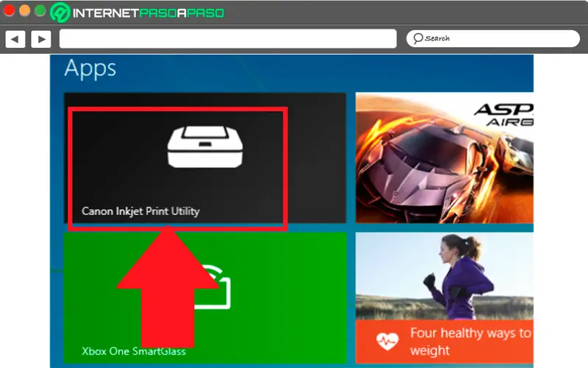Image resolution: width=588 pixels, height=368 pixels.
Task: Click the browser back arrow button
Action: click(x=15, y=39)
